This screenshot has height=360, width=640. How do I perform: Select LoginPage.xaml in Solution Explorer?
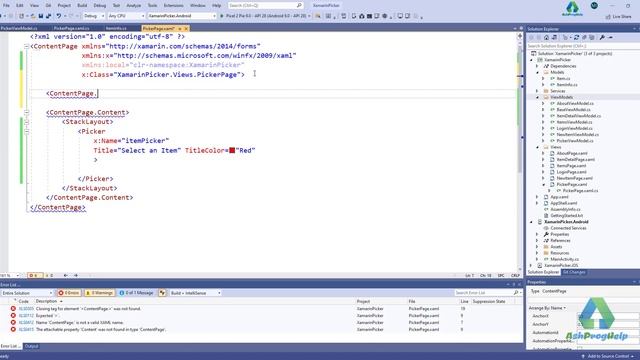(x=571, y=172)
